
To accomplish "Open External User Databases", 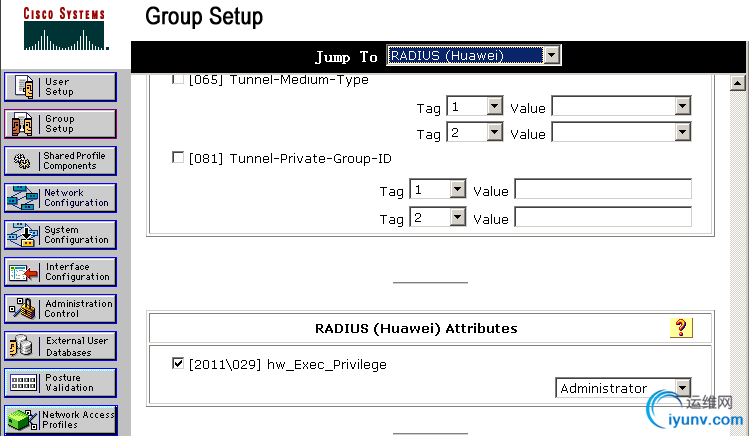I will 60,346.
